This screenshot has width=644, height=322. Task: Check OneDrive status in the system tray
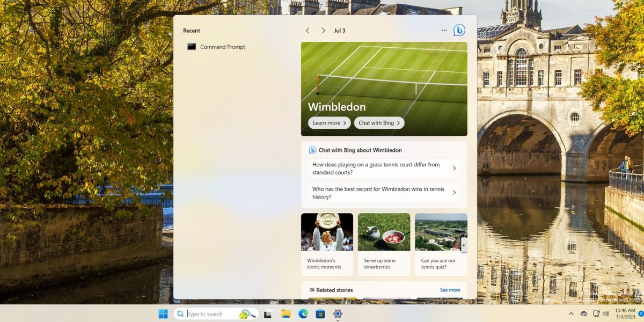click(x=584, y=313)
